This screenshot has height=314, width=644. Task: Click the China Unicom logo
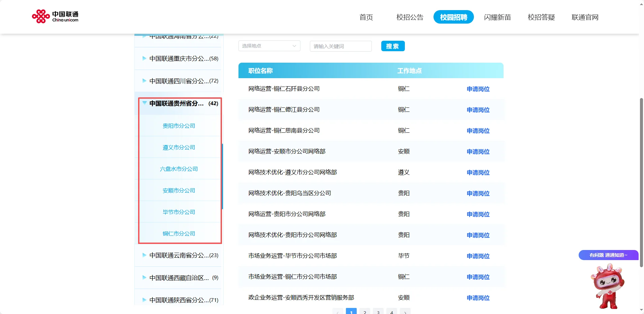coord(55,16)
